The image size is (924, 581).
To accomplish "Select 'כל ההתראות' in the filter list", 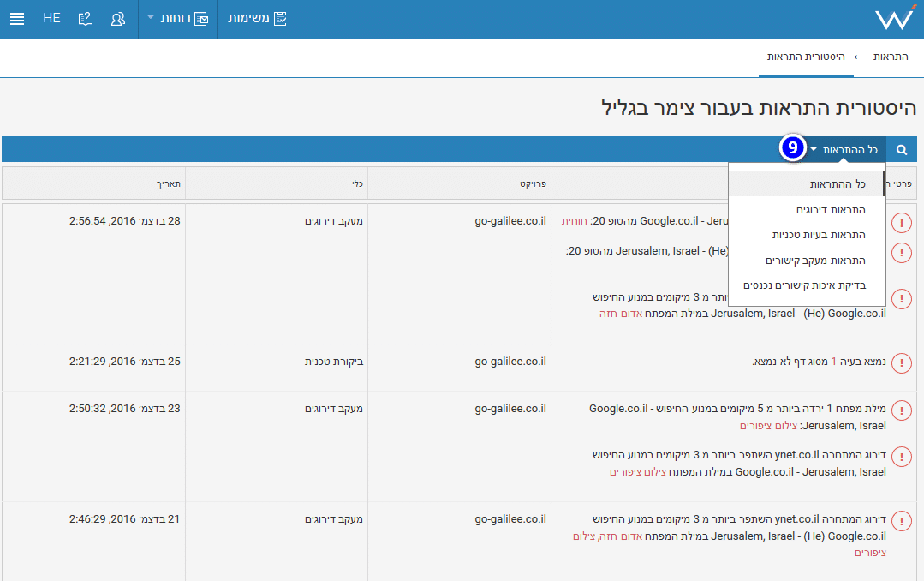I will point(807,184).
